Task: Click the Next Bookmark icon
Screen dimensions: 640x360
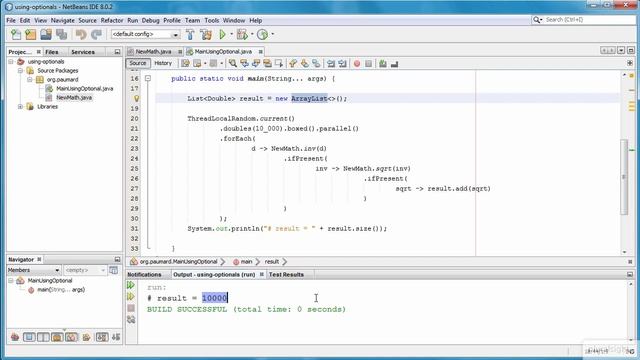Action: click(304, 64)
